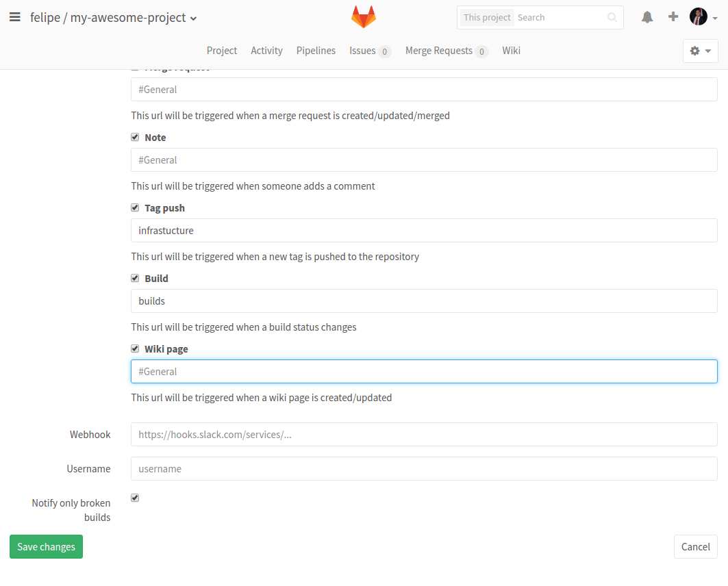Click the settings gear icon

click(x=695, y=51)
